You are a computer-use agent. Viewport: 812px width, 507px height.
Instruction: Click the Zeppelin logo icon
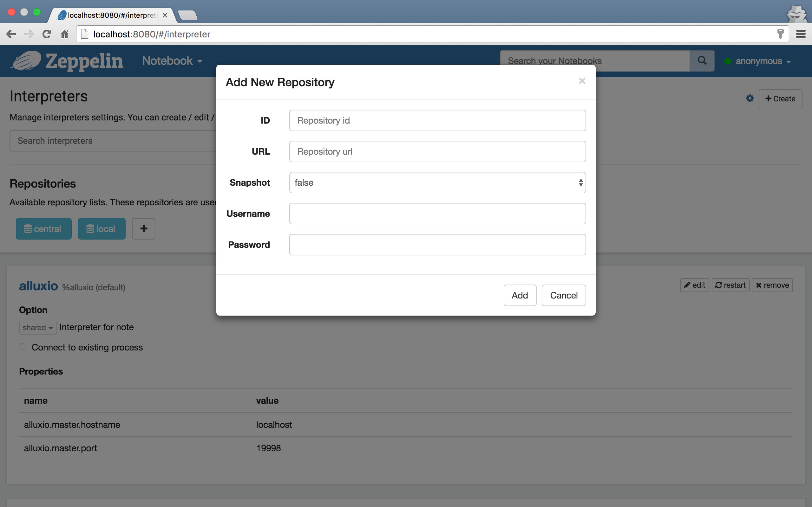(x=26, y=61)
